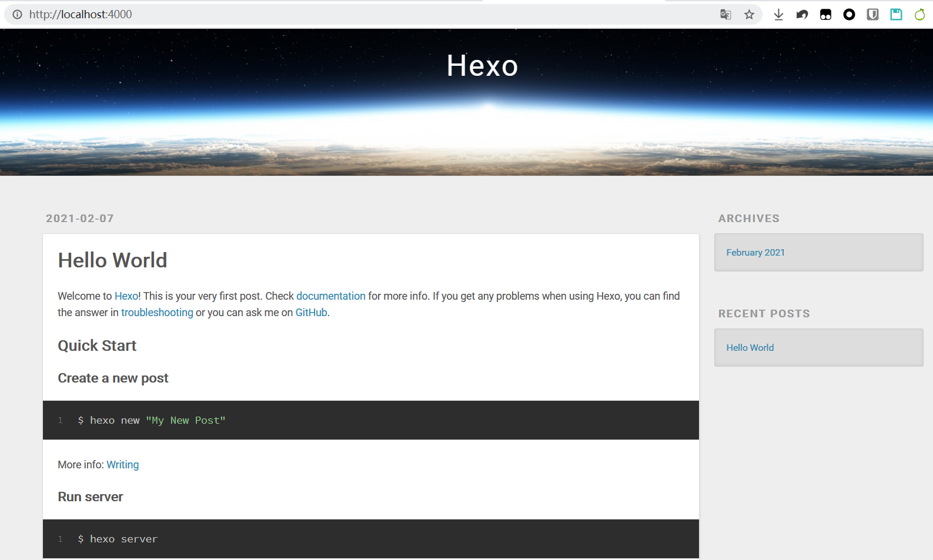This screenshot has height=560, width=933.
Task: Open Hello World under Recent Posts
Action: pyautogui.click(x=750, y=348)
